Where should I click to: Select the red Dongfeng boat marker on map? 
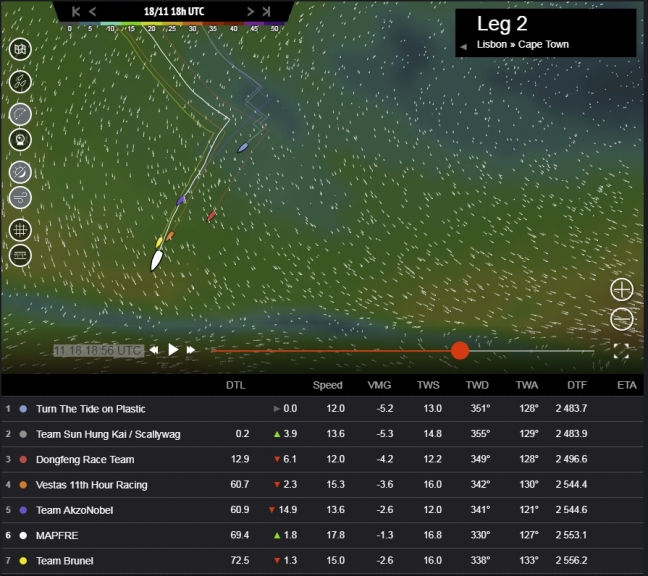point(211,216)
